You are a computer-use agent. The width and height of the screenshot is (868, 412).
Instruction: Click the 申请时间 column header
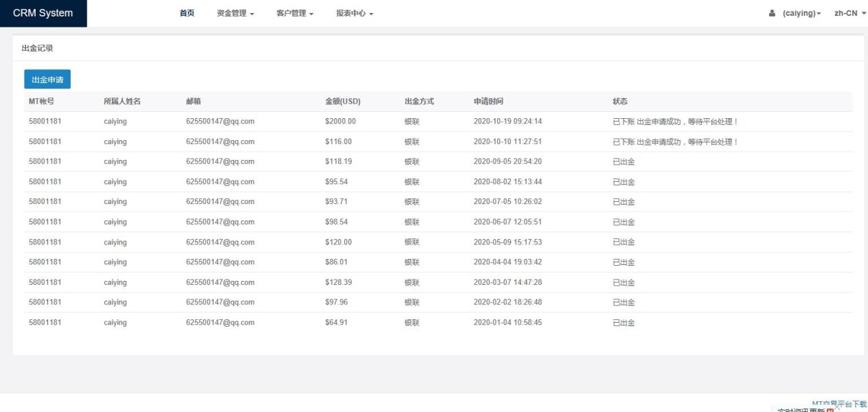point(488,102)
